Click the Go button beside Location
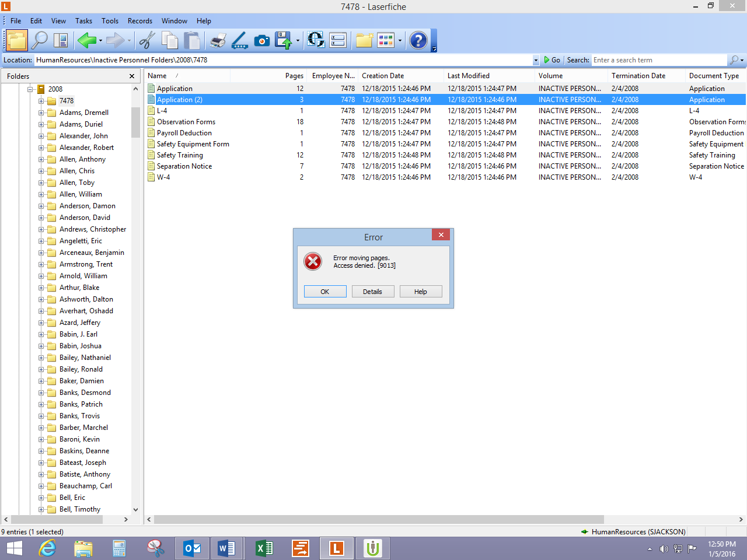Viewport: 747px width, 560px height. click(551, 60)
